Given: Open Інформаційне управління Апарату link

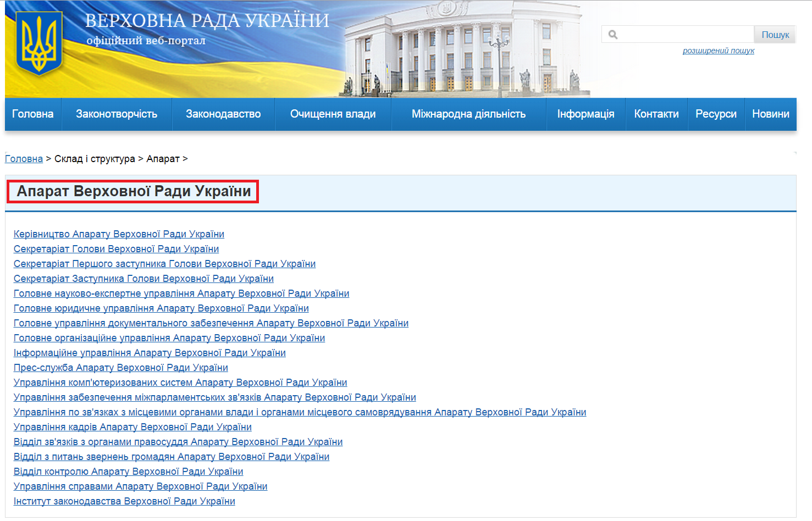Looking at the screenshot, I should [150, 353].
